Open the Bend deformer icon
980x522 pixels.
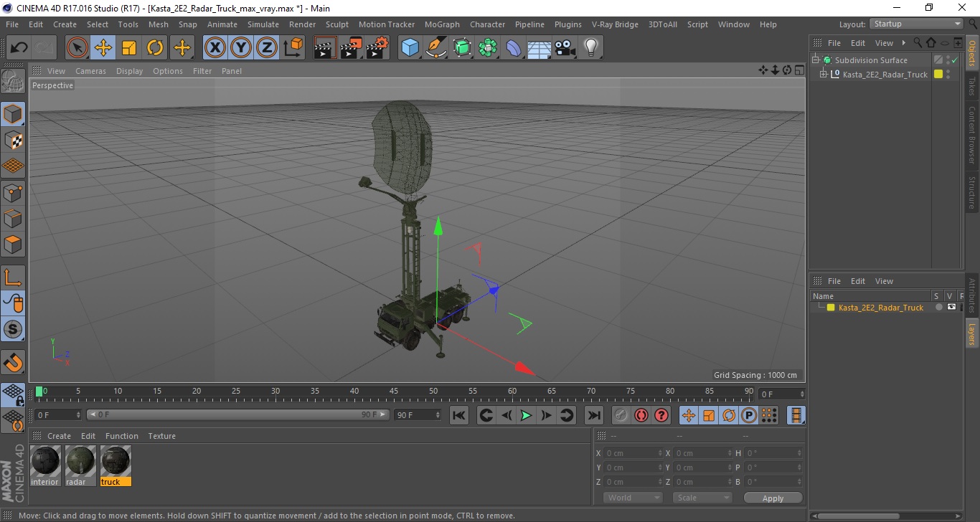point(514,48)
